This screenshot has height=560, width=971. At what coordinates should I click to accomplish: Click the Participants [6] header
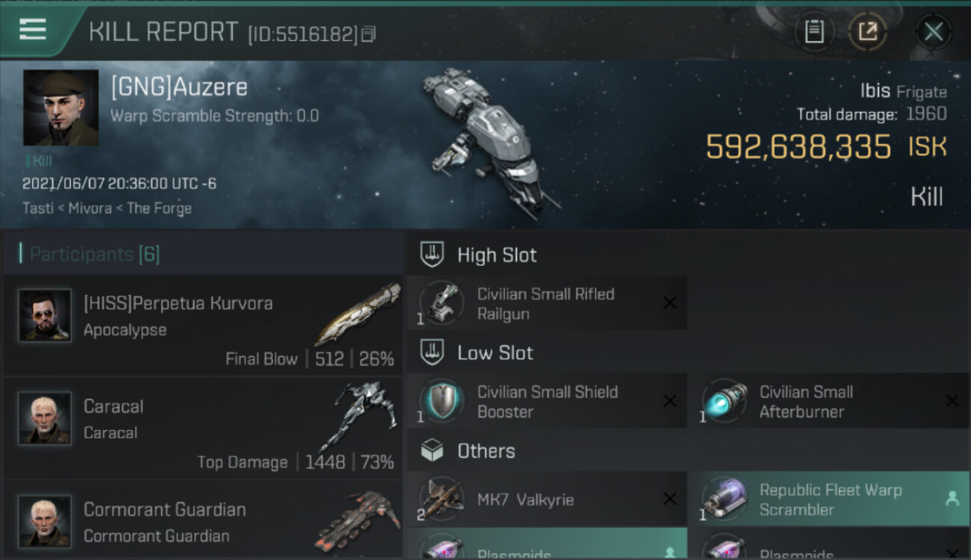94,254
